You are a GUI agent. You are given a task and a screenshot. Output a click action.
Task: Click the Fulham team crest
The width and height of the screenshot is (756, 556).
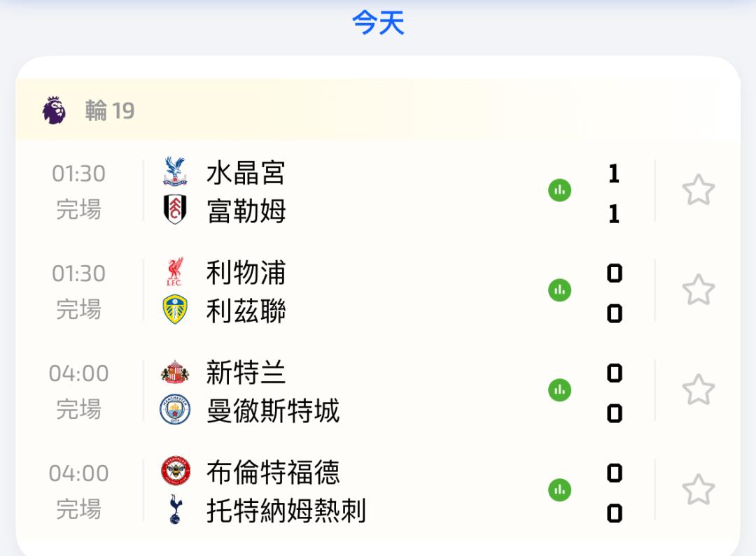(175, 210)
